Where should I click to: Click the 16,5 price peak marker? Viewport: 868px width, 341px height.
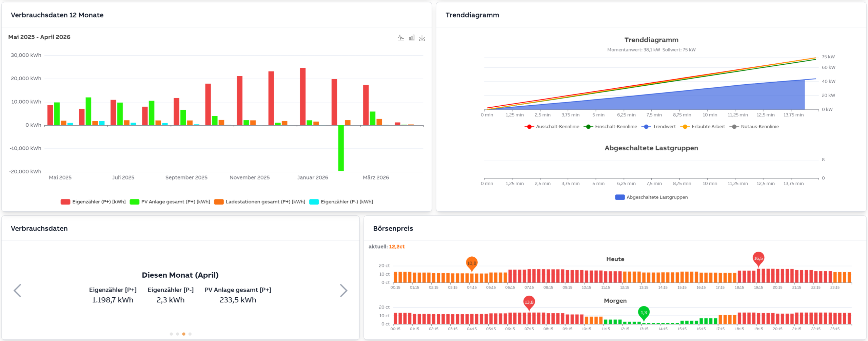[x=758, y=258]
